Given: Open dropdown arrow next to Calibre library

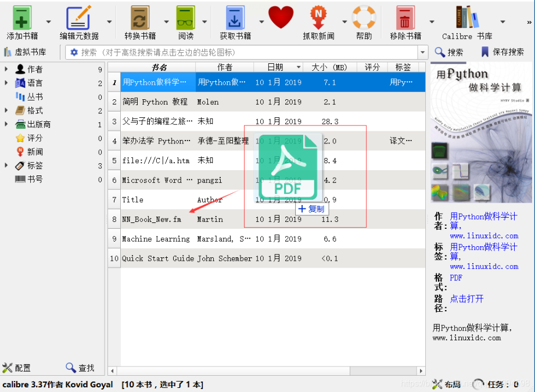Looking at the screenshot, I should (502, 22).
